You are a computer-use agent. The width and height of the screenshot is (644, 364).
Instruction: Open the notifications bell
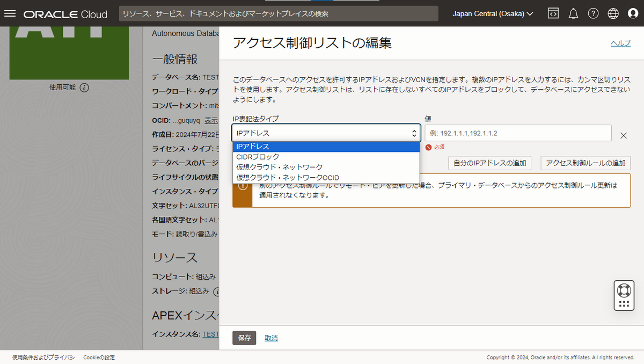(x=573, y=13)
